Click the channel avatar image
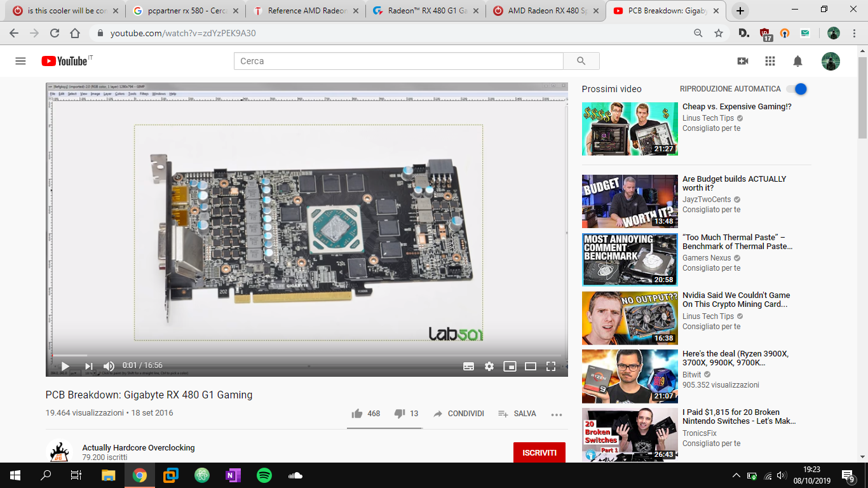This screenshot has height=488, width=868. [59, 451]
